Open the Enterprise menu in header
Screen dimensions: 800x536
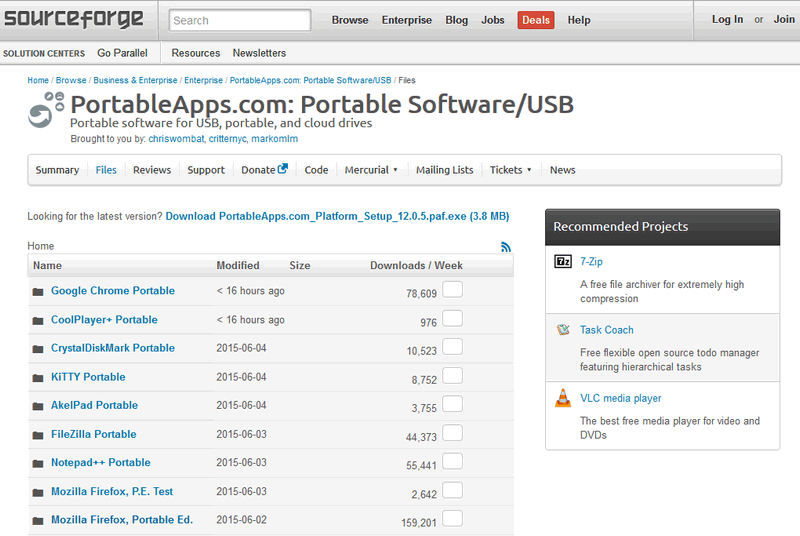click(x=407, y=20)
